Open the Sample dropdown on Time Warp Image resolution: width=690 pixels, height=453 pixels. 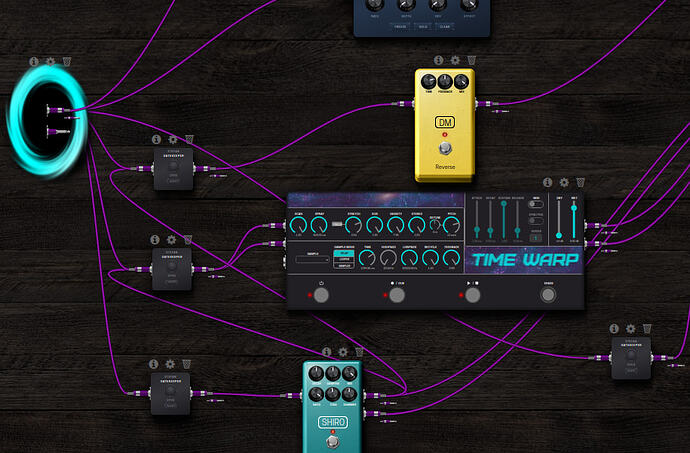pyautogui.click(x=312, y=260)
